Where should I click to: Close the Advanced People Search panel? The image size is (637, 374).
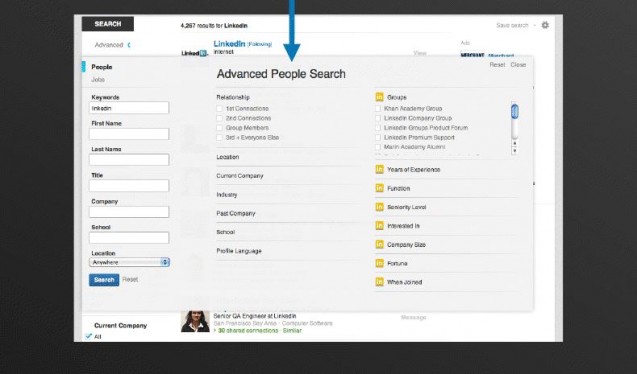pyautogui.click(x=518, y=65)
